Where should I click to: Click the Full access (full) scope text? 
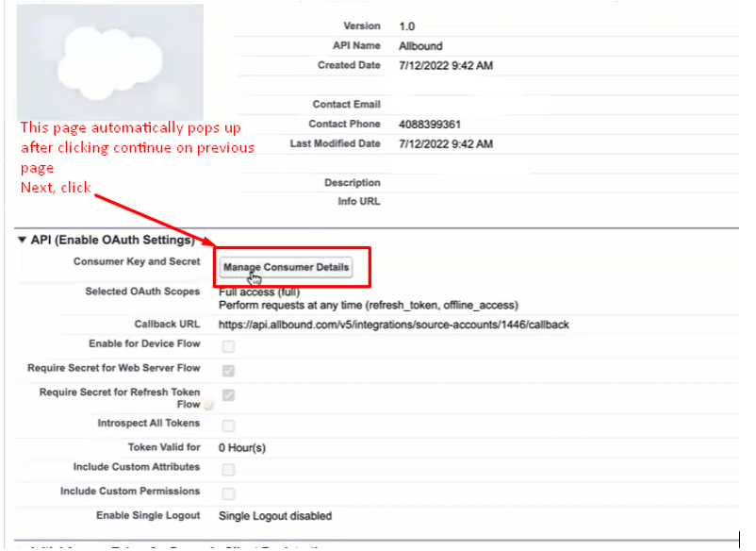[258, 292]
